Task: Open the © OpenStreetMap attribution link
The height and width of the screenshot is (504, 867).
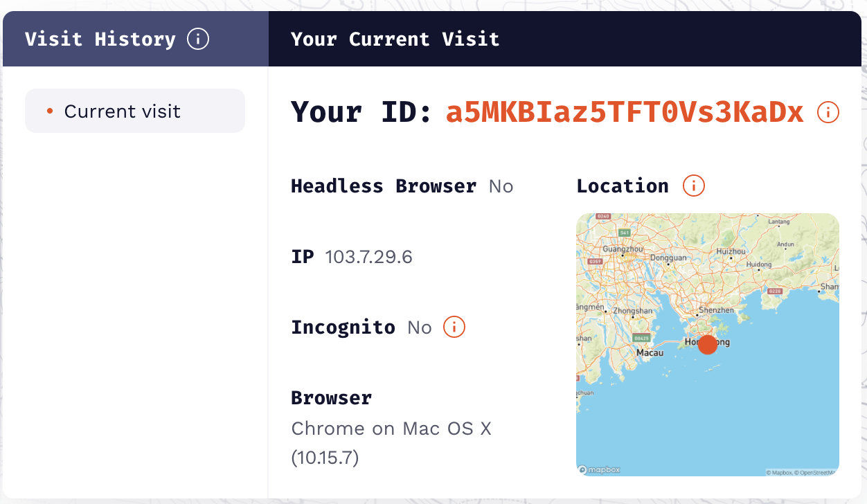Action: (816, 472)
